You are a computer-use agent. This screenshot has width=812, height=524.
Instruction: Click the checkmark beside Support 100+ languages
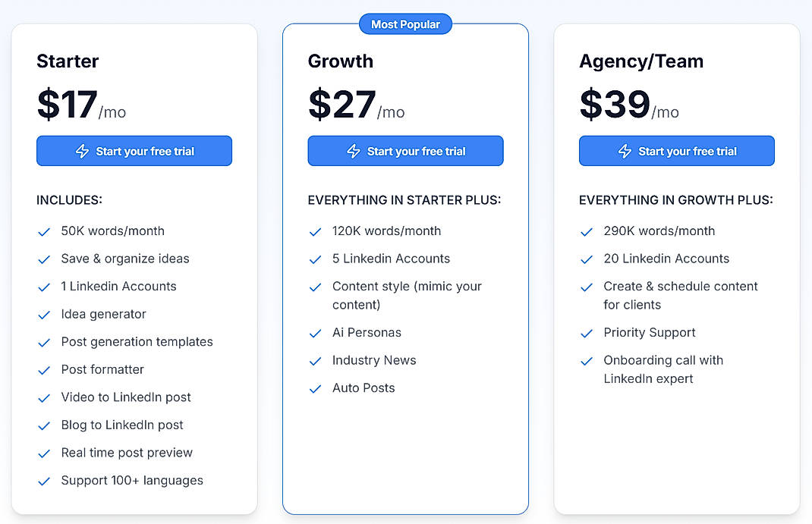tap(44, 481)
